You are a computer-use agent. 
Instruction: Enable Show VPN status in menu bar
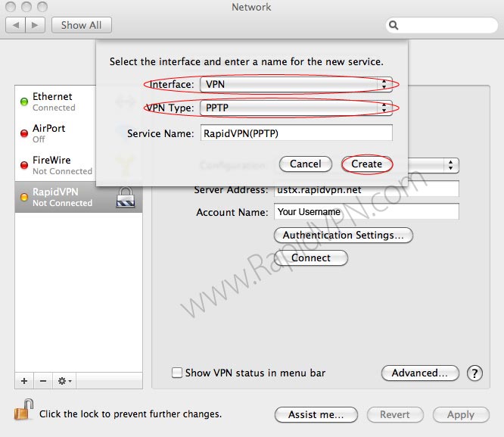coord(177,373)
